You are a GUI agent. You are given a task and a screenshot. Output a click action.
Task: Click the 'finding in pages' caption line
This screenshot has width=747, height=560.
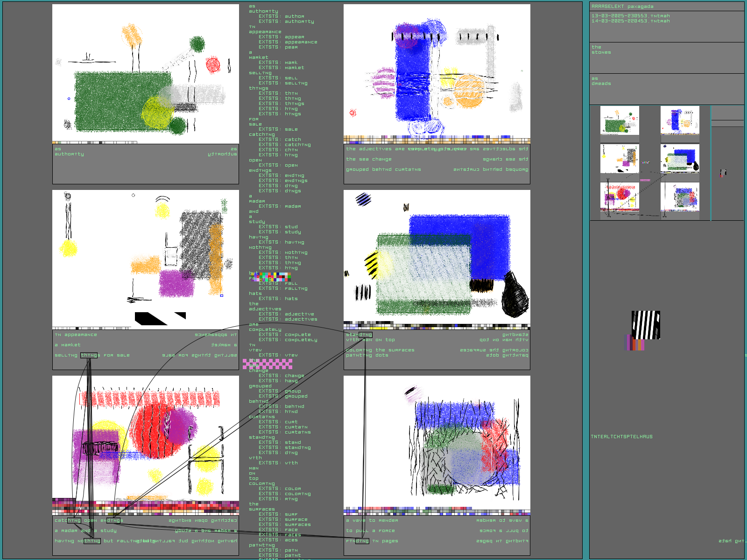(372, 541)
